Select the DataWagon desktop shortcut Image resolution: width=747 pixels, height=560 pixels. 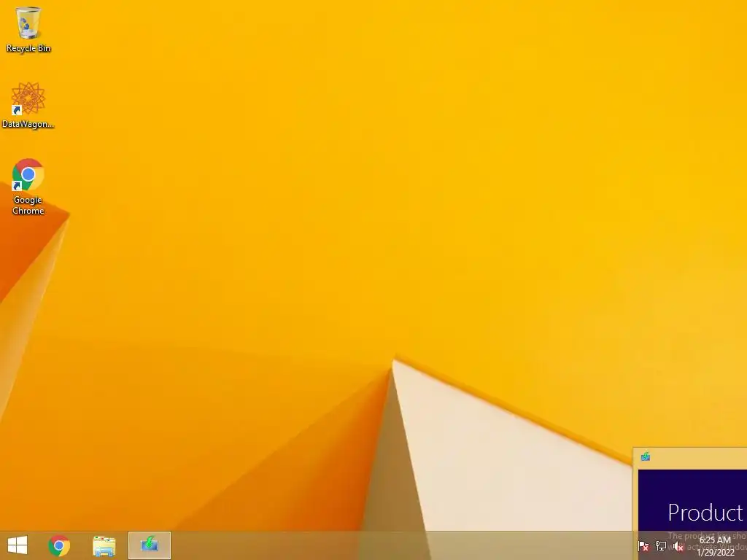(x=28, y=105)
